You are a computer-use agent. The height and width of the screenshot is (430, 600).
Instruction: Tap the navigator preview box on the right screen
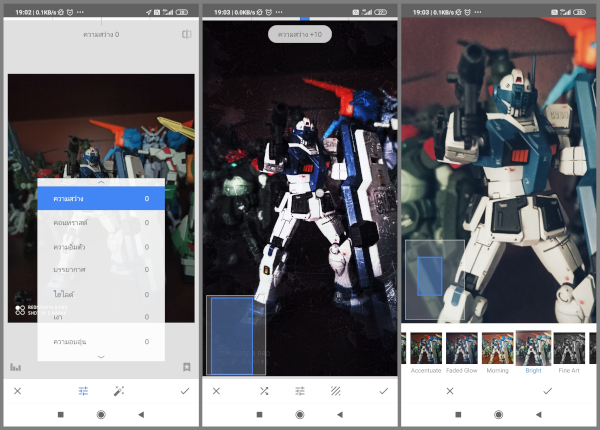[x=435, y=280]
